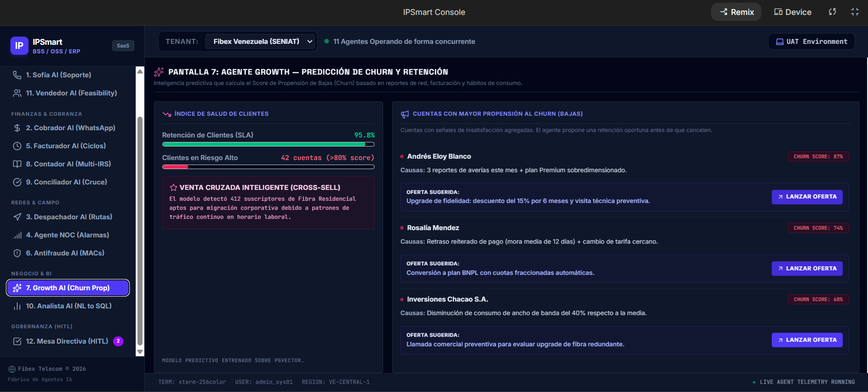Click the Clientes en Riesgo Alto progress bar
This screenshot has height=392, width=868.
[268, 167]
